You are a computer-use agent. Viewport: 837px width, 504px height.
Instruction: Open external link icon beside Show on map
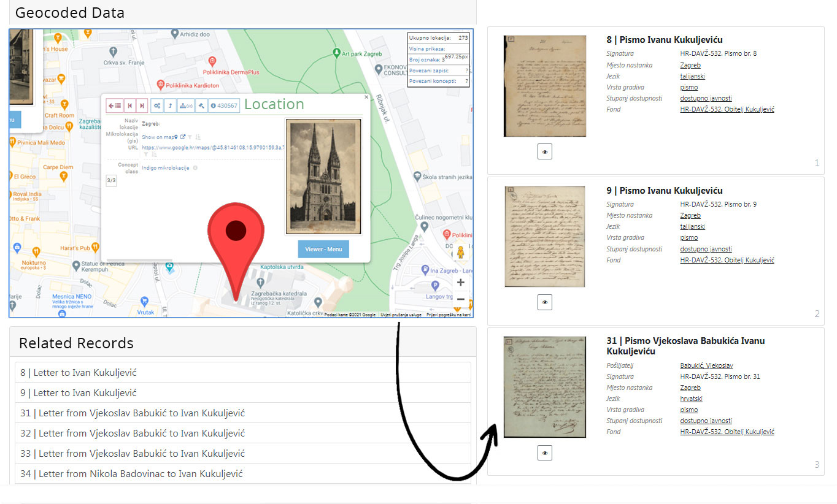[x=182, y=137]
